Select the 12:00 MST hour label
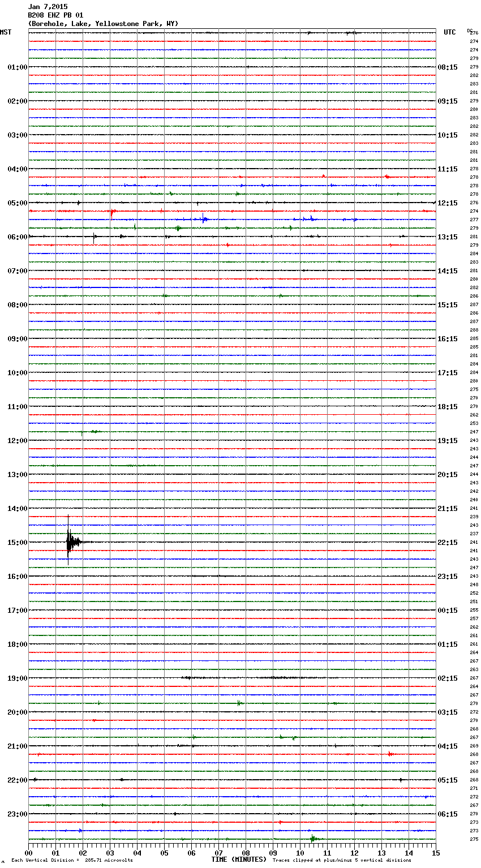Screen dimensions: 481x868 pos(18,441)
